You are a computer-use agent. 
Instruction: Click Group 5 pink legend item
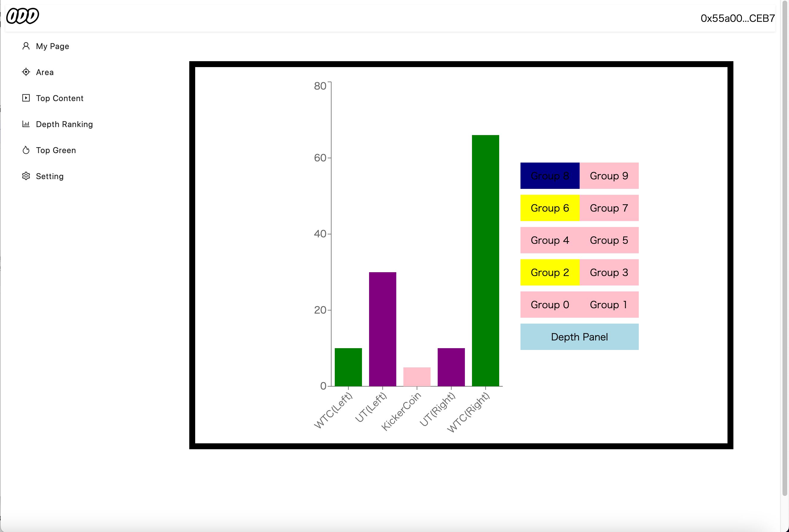(x=608, y=240)
